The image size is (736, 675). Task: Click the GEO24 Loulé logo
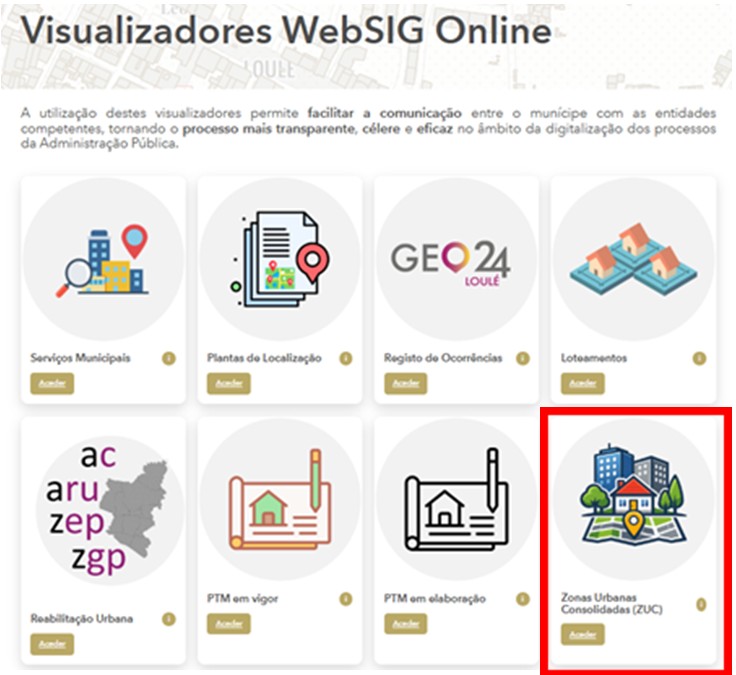click(x=456, y=260)
